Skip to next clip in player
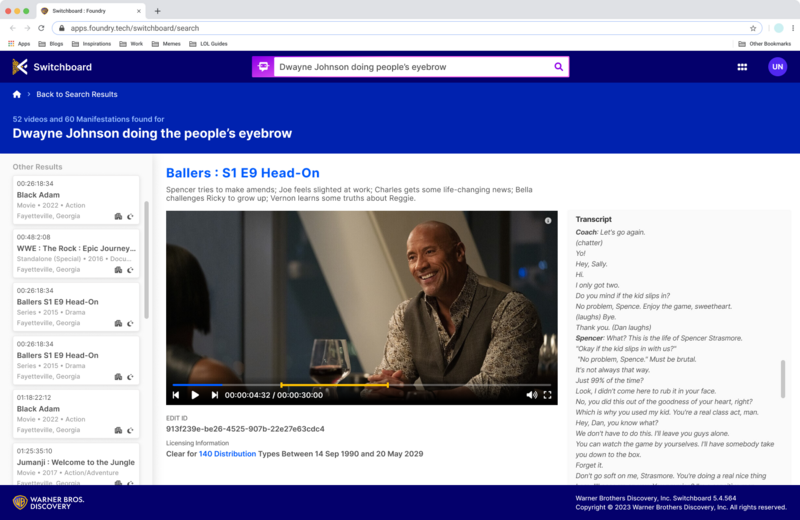Screen dimensions: 800x520 [215, 395]
